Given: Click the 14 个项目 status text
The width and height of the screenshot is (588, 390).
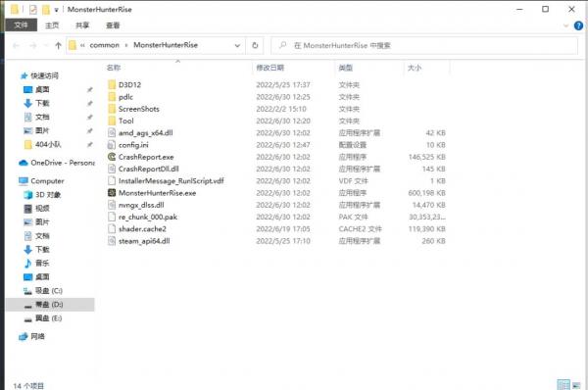Looking at the screenshot, I should pyautogui.click(x=28, y=385).
